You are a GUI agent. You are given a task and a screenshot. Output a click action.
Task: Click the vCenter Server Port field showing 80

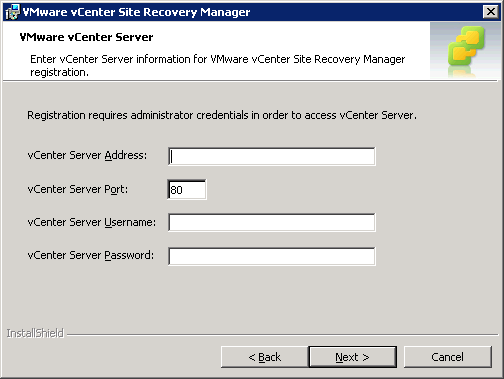[187, 189]
